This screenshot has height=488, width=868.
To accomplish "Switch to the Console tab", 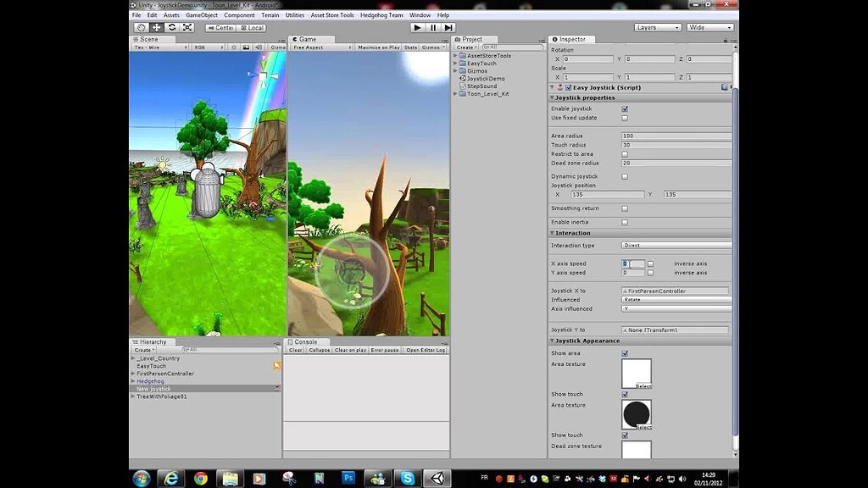I will [x=305, y=341].
